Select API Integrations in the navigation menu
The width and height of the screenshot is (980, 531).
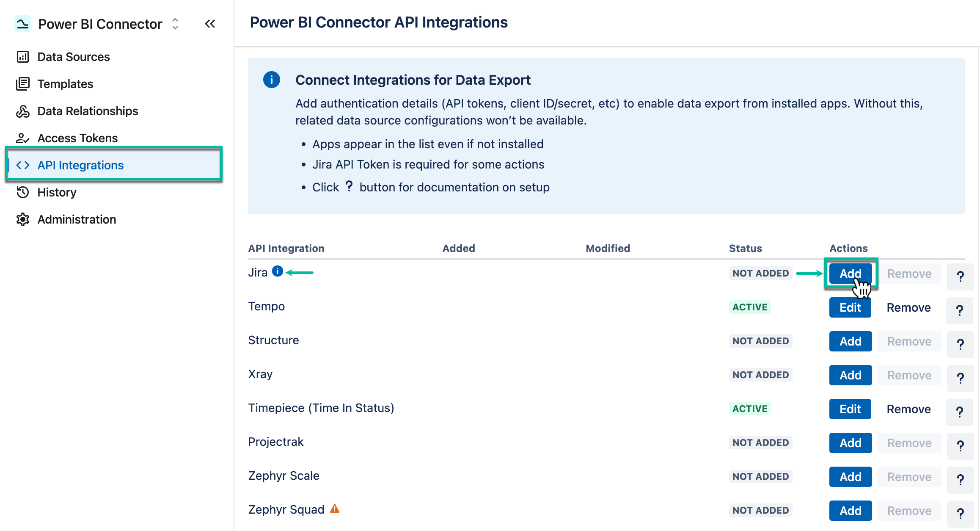click(80, 165)
